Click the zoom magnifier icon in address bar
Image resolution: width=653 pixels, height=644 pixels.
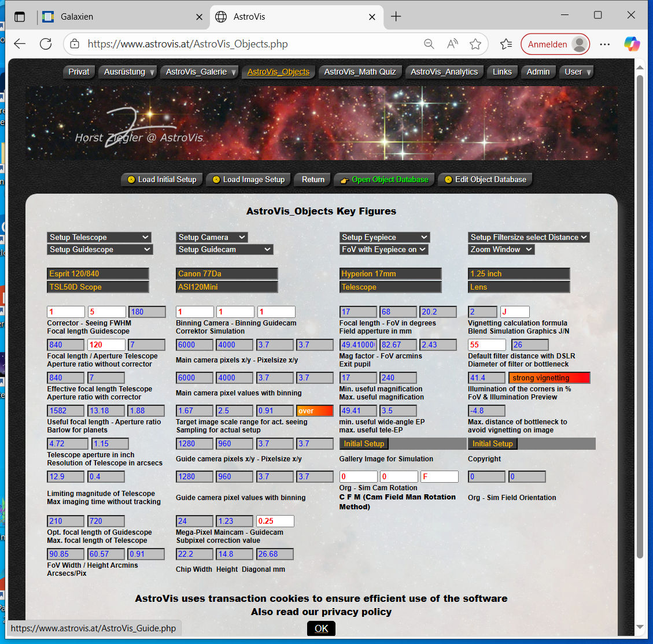point(429,44)
